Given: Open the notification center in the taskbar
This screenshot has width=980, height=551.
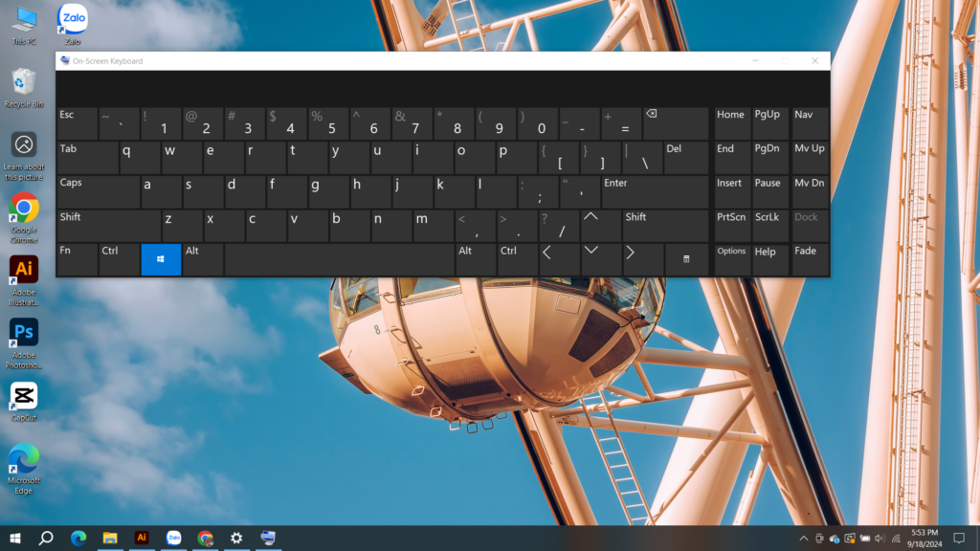Looking at the screenshot, I should pyautogui.click(x=959, y=539).
